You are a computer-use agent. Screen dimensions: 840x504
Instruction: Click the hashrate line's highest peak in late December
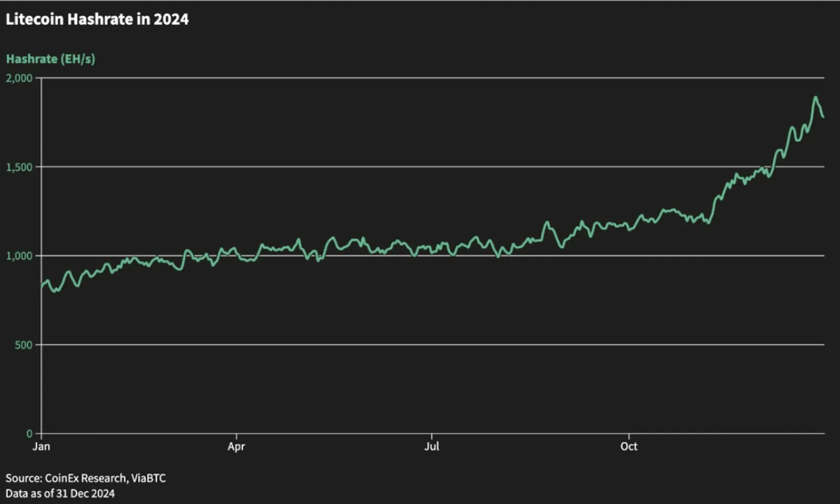tap(815, 97)
